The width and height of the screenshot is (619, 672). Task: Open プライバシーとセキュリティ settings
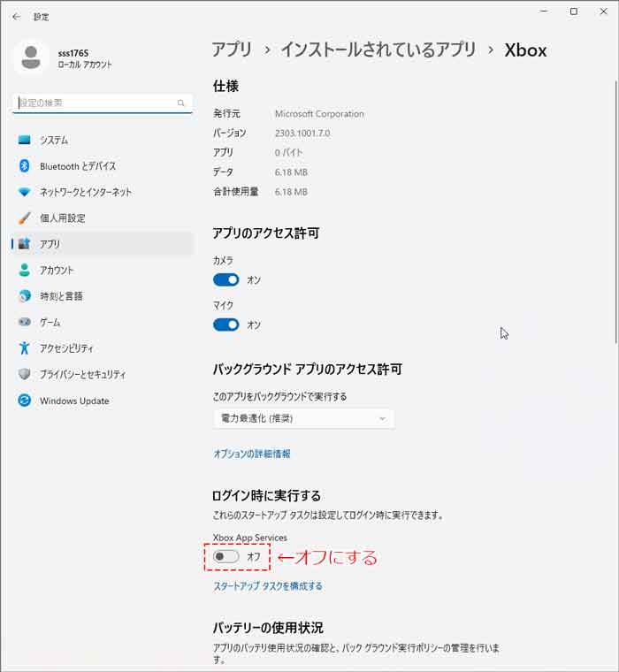click(x=103, y=375)
